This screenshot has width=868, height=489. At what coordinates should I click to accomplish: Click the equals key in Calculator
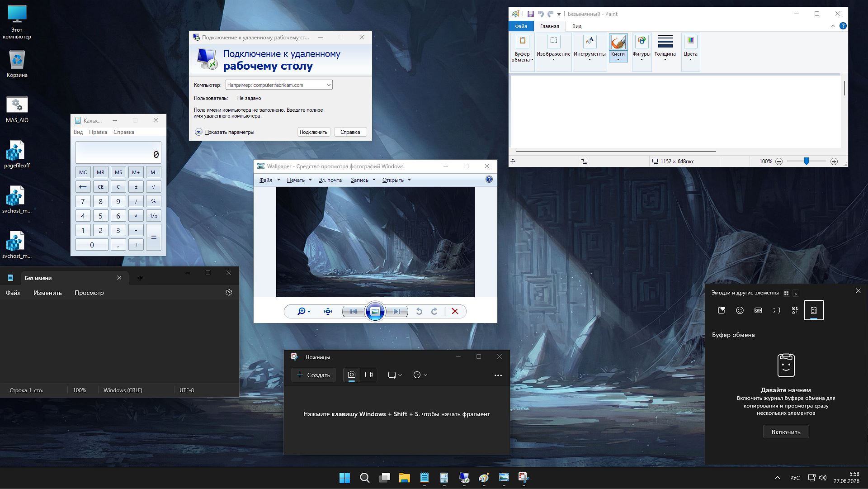pos(154,237)
